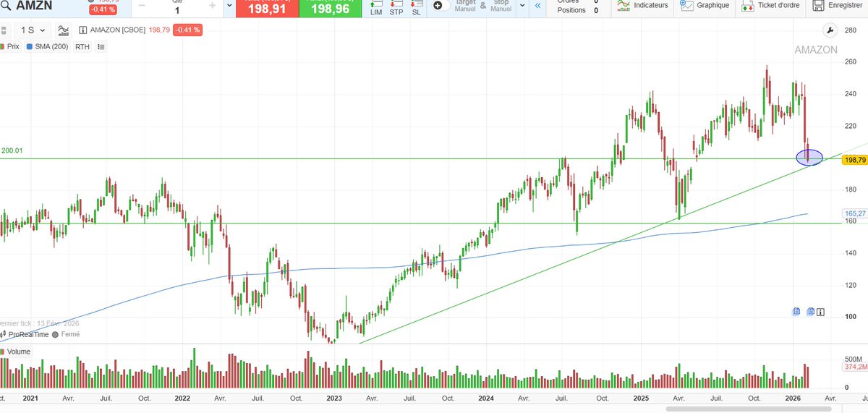Click the first blue copy icon near 100
The height and width of the screenshot is (413, 868).
796,312
